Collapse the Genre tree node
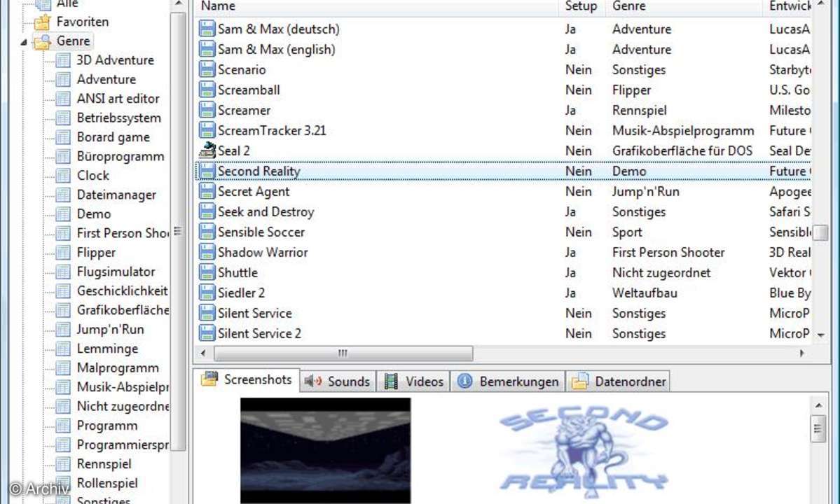Screen dimensions: 840x504 coord(24,42)
